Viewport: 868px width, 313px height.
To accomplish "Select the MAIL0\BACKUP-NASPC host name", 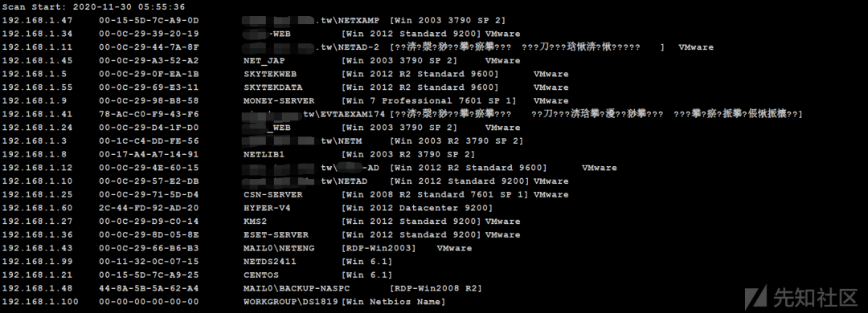I will pyautogui.click(x=296, y=288).
